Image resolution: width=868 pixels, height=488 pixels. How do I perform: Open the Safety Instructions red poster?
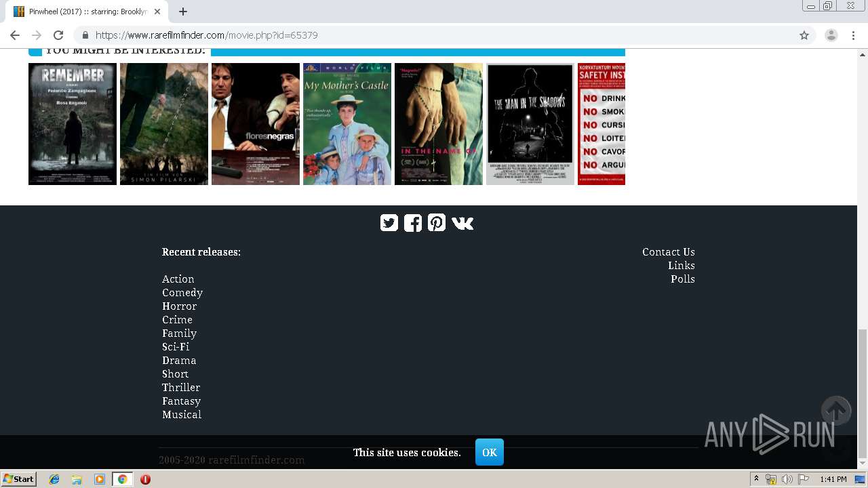pyautogui.click(x=601, y=124)
